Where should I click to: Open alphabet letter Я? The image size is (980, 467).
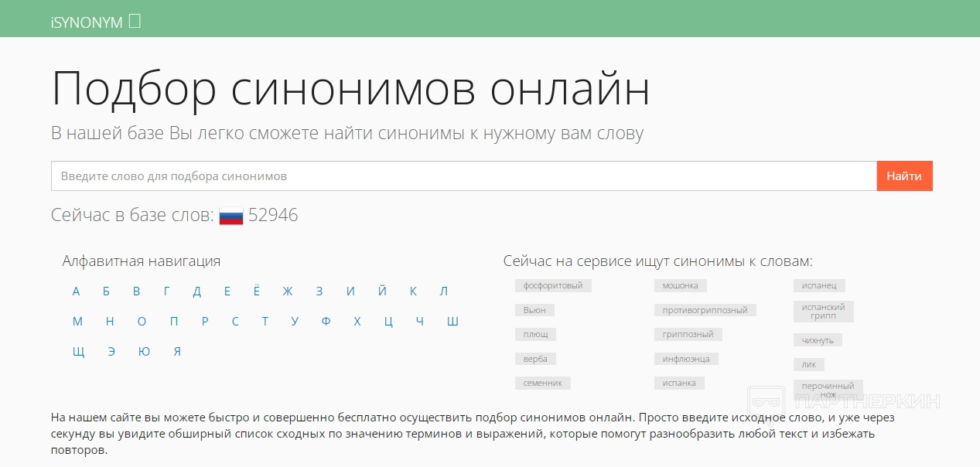pos(177,352)
